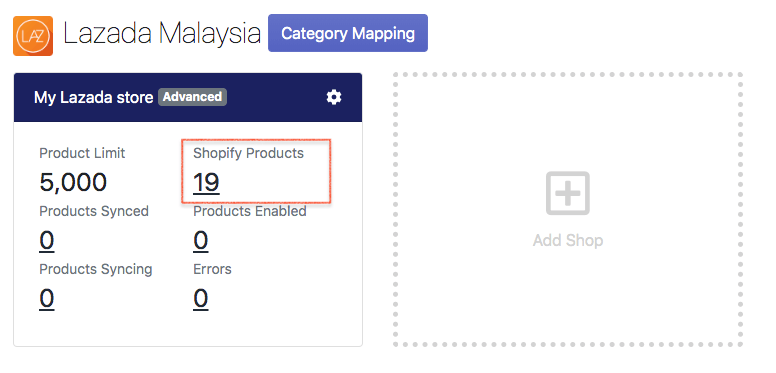Click the Lazada Malaysia heading
The image size is (776, 373).
tap(162, 34)
